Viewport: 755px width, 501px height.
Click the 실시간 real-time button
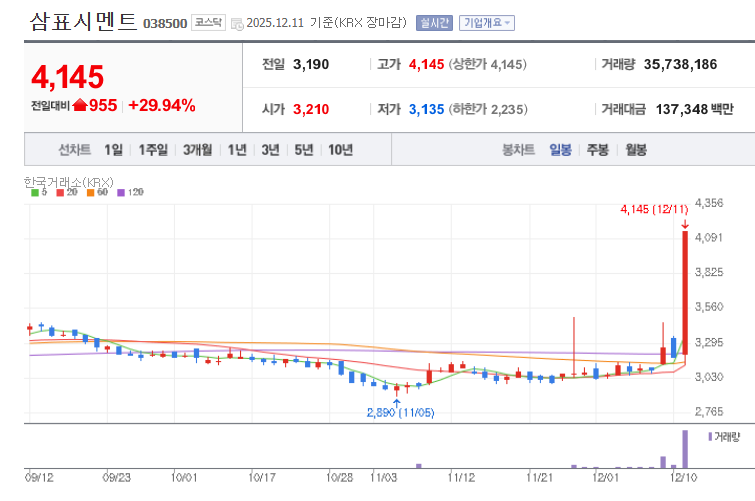(434, 23)
